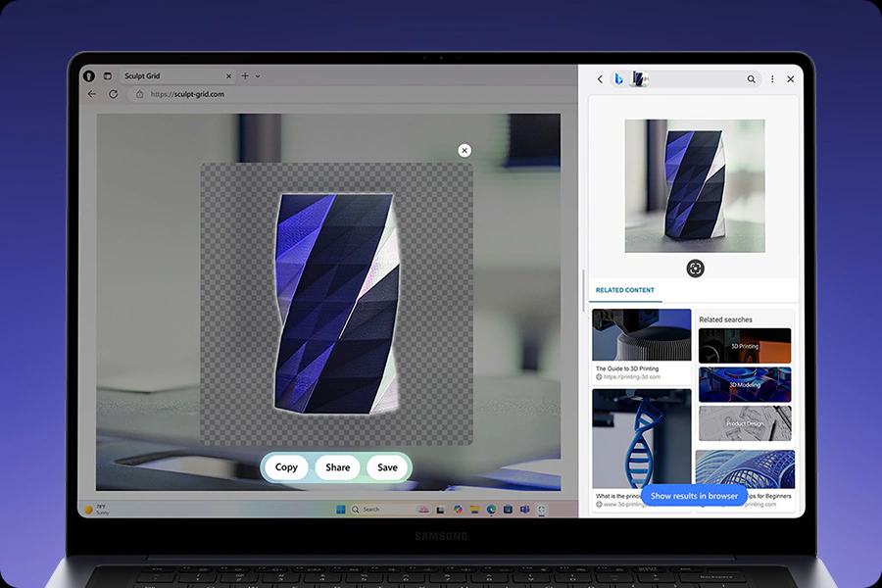The width and height of the screenshot is (882, 588).
Task: Open the 3D Printing related search thumbnail
Action: click(x=744, y=346)
